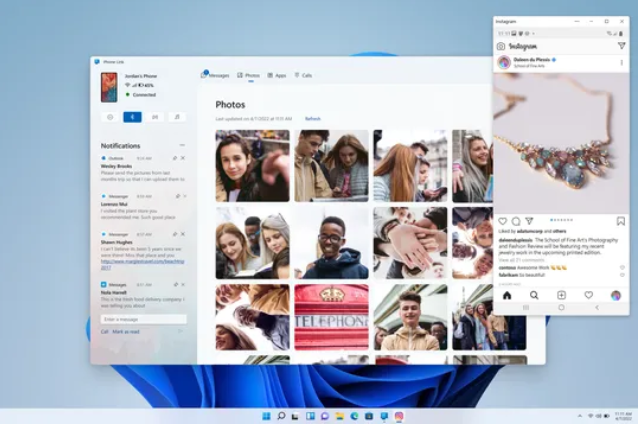The height and width of the screenshot is (427, 638).
Task: Click the carousel dots indicator on post
Action: pos(562,220)
